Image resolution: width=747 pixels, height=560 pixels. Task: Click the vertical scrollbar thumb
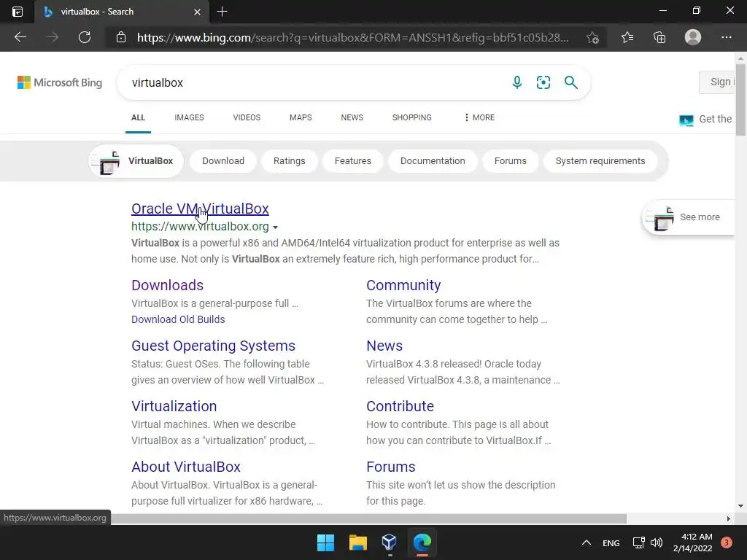point(741,100)
